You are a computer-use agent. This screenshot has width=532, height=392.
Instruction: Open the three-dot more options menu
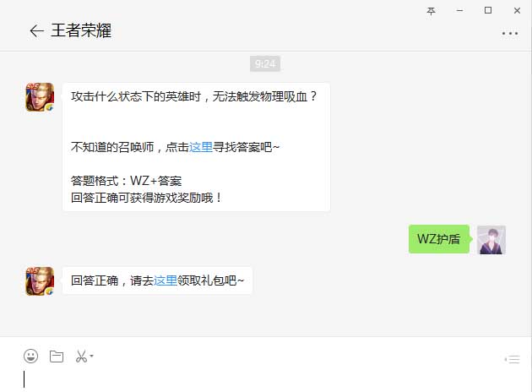pos(509,33)
